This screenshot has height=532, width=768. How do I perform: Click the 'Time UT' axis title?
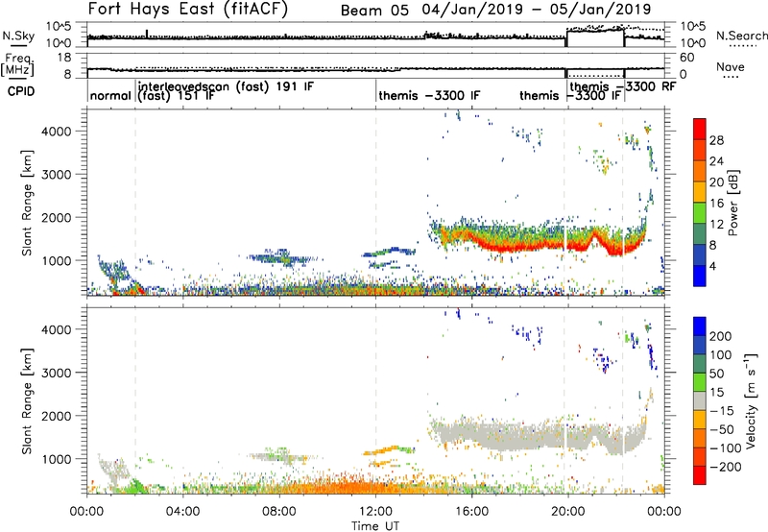[375, 525]
